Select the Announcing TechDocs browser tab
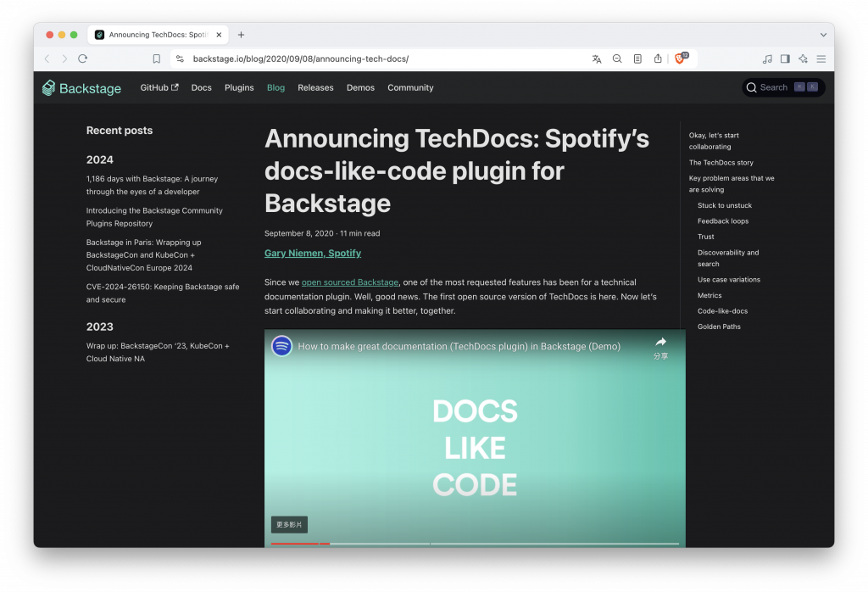The height and width of the screenshot is (592, 868). point(157,35)
